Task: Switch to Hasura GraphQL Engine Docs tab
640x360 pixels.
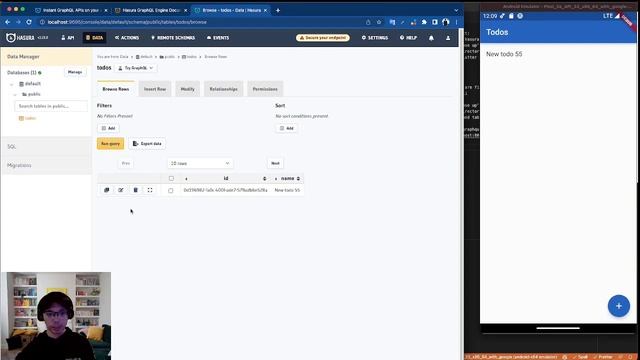Action: pyautogui.click(x=151, y=10)
